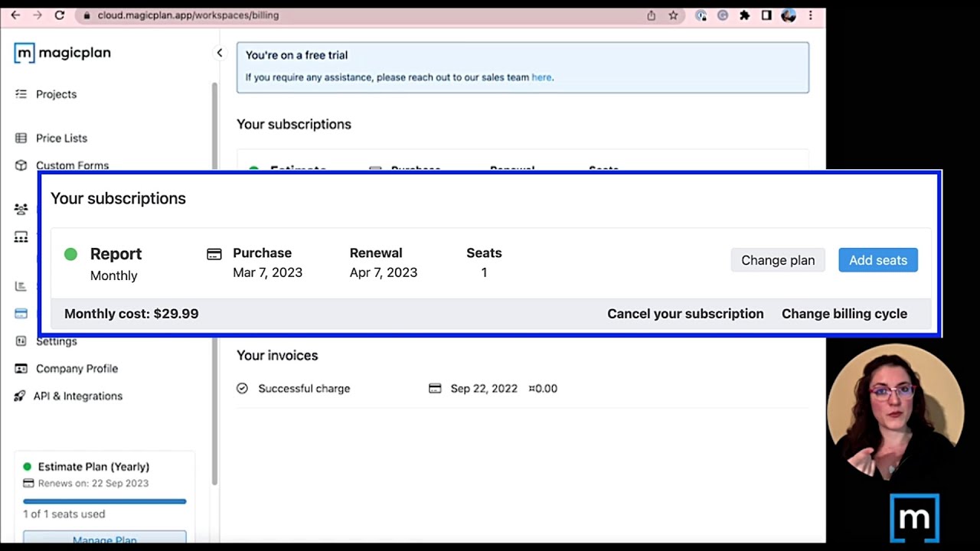Click the 'You're on a free trial' heading
This screenshot has width=980, height=551.
296,55
